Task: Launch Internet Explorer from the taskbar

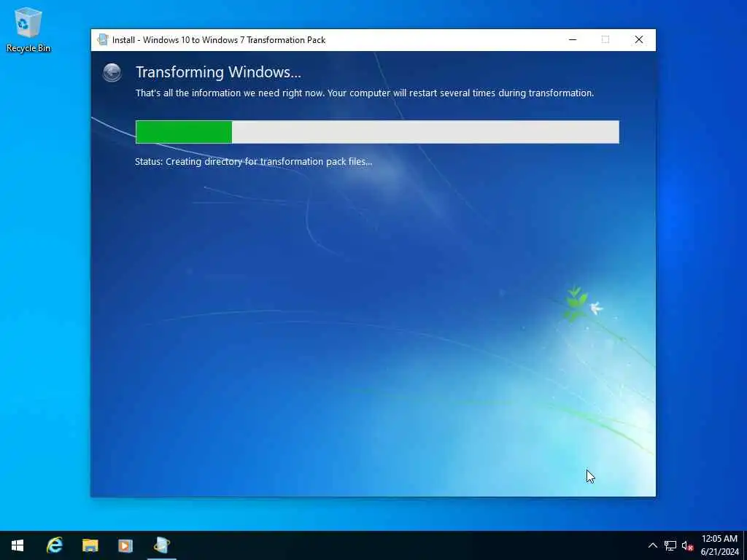Action: coord(54,545)
